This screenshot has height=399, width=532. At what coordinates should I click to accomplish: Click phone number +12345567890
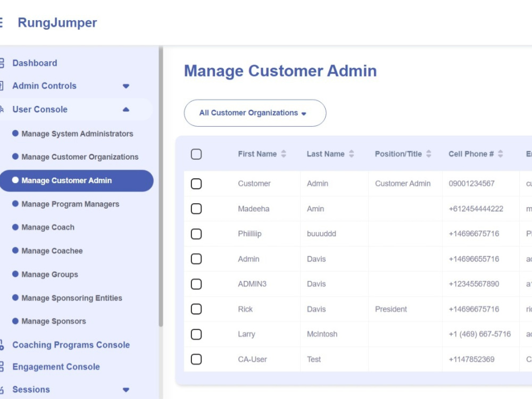(x=473, y=284)
